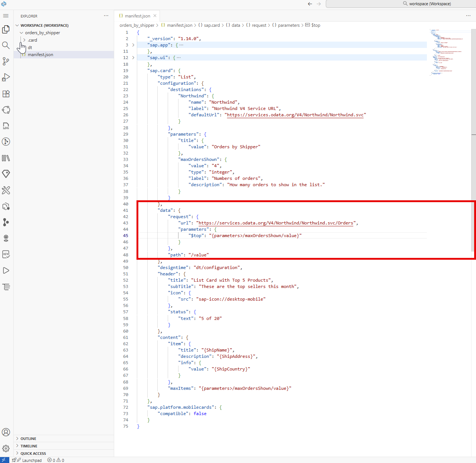Click the workspace search command box

coord(401,4)
